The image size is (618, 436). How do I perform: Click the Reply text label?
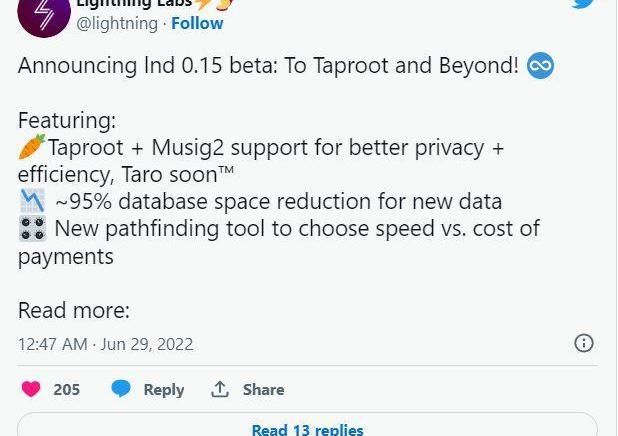164,389
